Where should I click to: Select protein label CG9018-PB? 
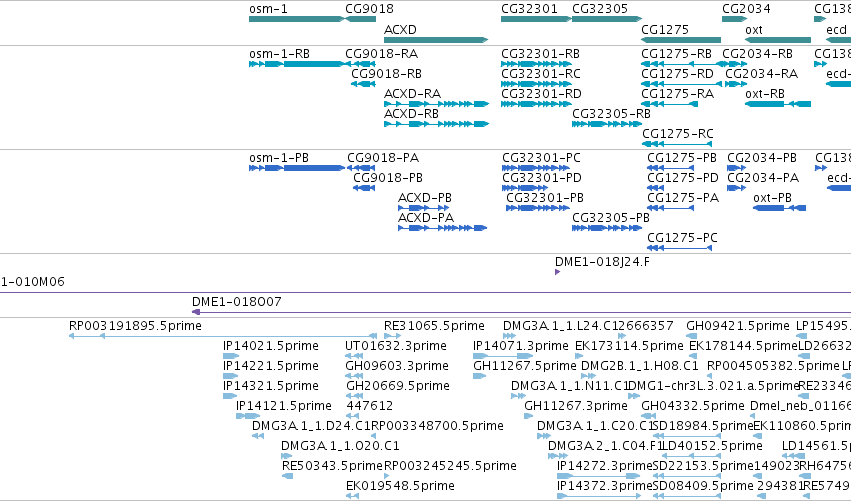[x=388, y=178]
